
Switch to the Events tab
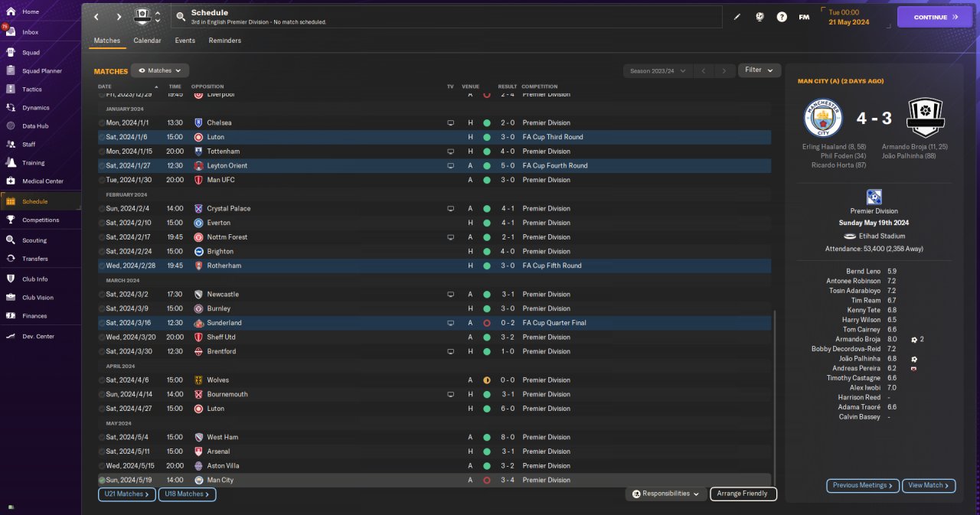click(x=185, y=41)
